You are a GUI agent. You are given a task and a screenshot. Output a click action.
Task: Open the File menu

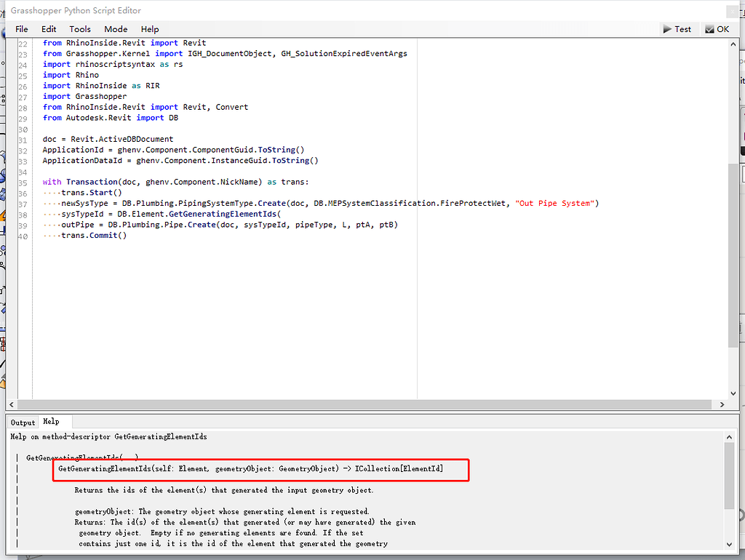(x=21, y=29)
